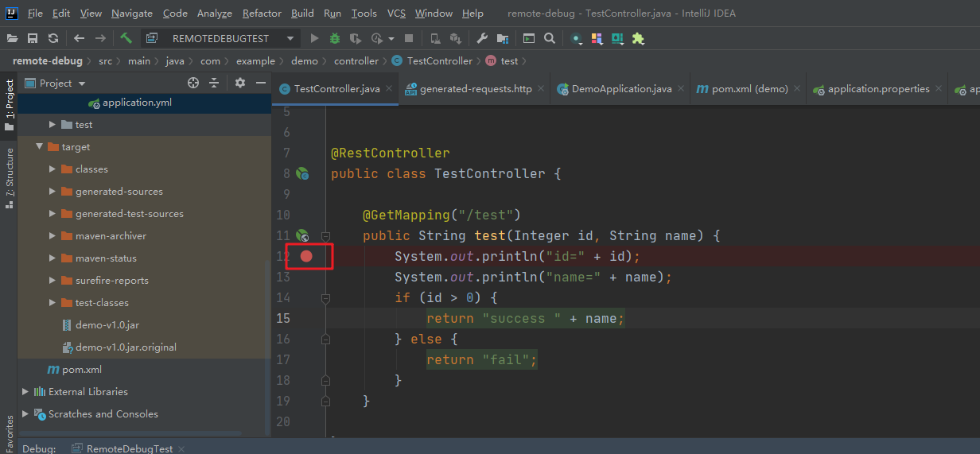
Task: Navigate forward with the right arrow icon
Action: 100,38
